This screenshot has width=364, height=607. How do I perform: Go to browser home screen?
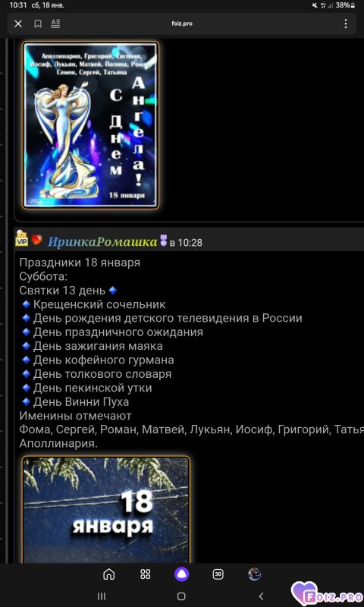(x=108, y=574)
